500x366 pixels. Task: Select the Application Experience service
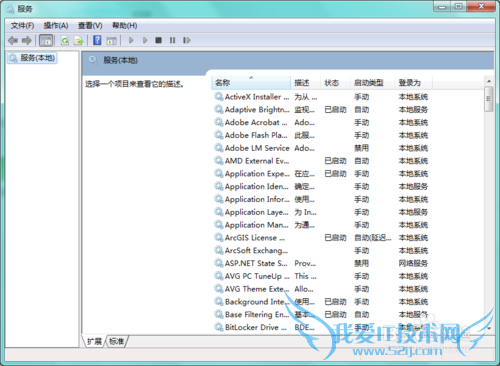(321, 174)
